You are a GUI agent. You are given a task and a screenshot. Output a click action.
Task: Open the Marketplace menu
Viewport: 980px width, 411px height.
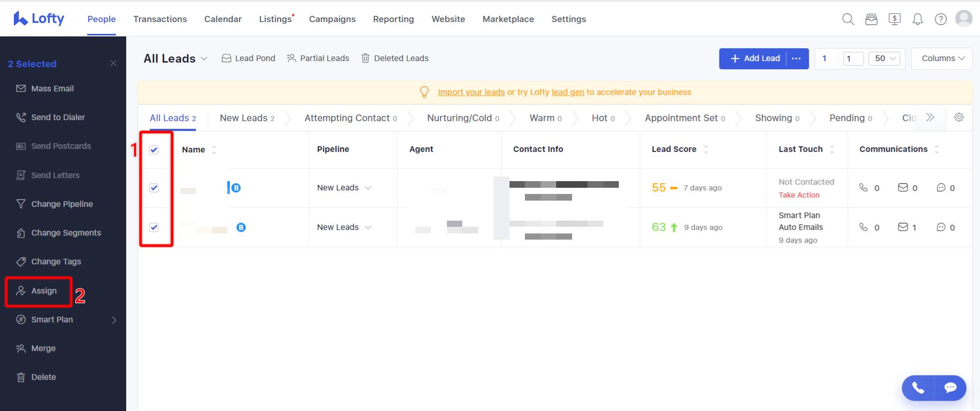pos(508,19)
